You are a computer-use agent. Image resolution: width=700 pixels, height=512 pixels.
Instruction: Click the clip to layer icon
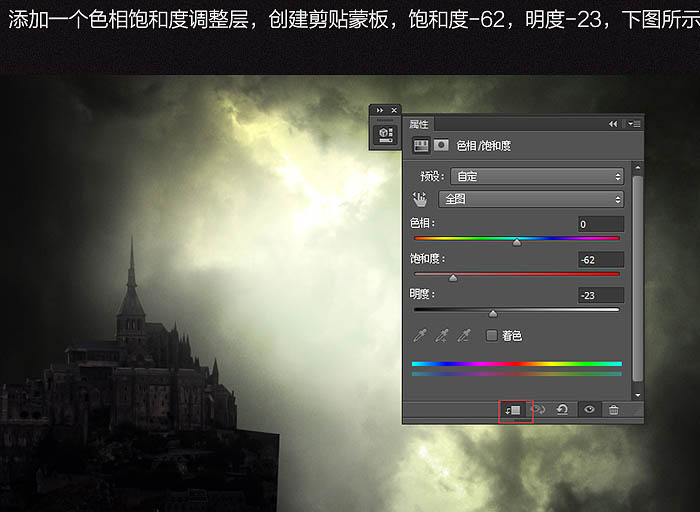pyautogui.click(x=514, y=410)
